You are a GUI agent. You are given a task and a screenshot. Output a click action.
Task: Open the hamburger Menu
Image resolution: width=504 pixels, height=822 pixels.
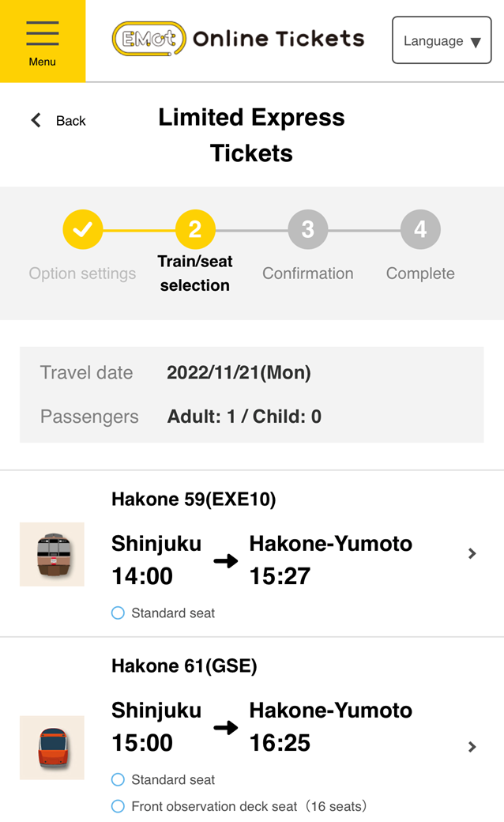point(43,41)
